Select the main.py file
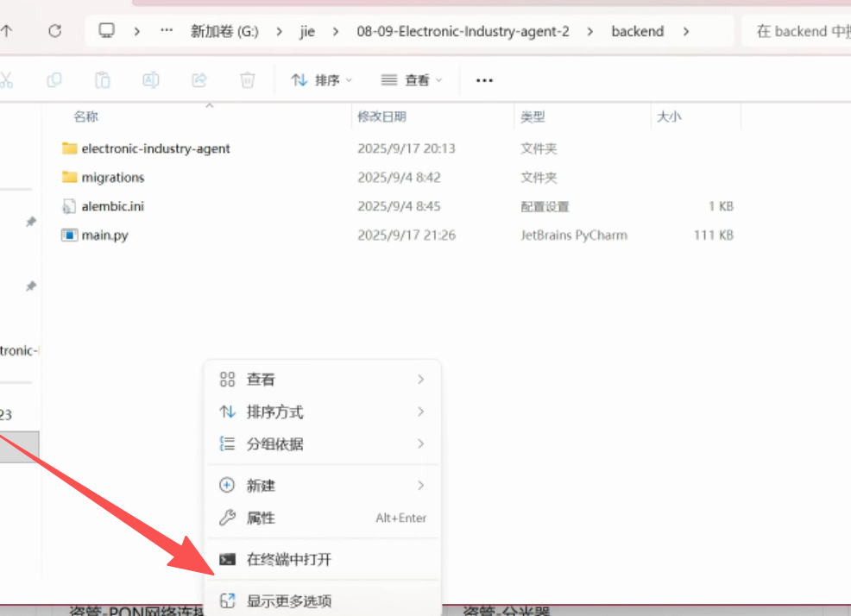 (x=104, y=236)
